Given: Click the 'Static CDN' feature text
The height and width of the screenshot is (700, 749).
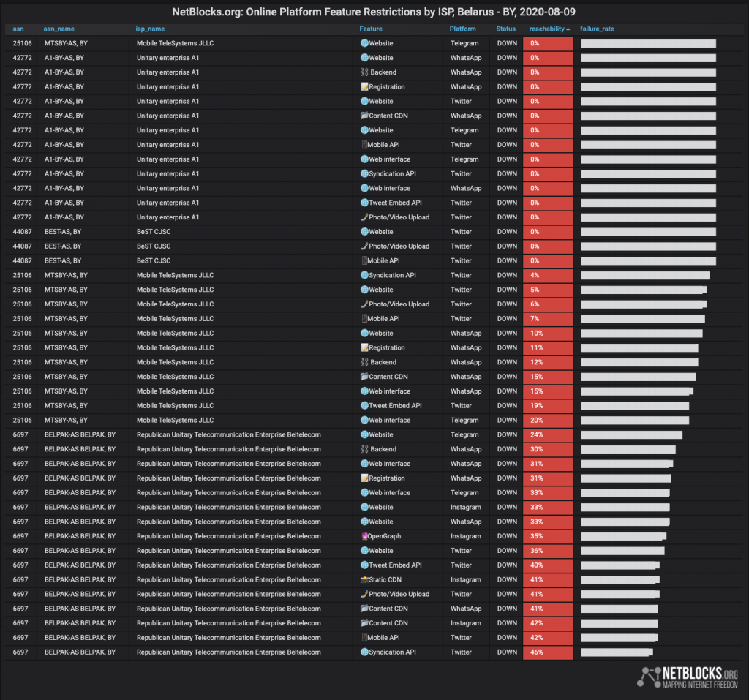Looking at the screenshot, I should click(385, 579).
